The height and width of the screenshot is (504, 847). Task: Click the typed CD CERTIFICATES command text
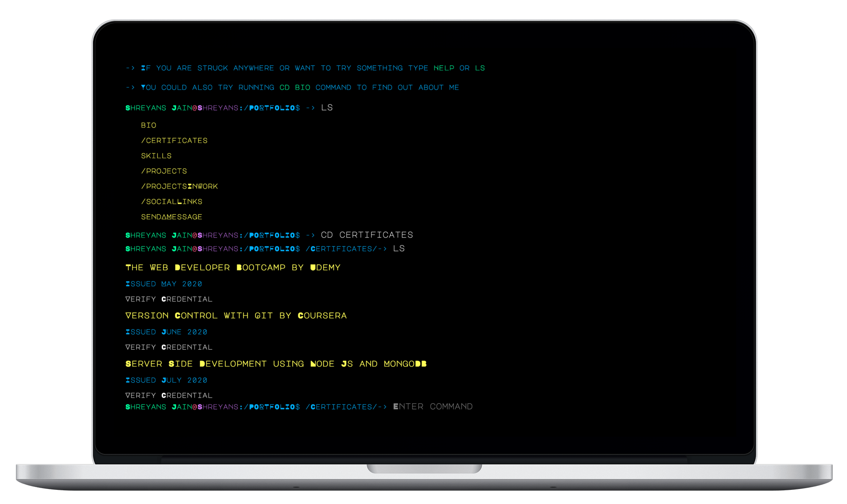click(367, 235)
